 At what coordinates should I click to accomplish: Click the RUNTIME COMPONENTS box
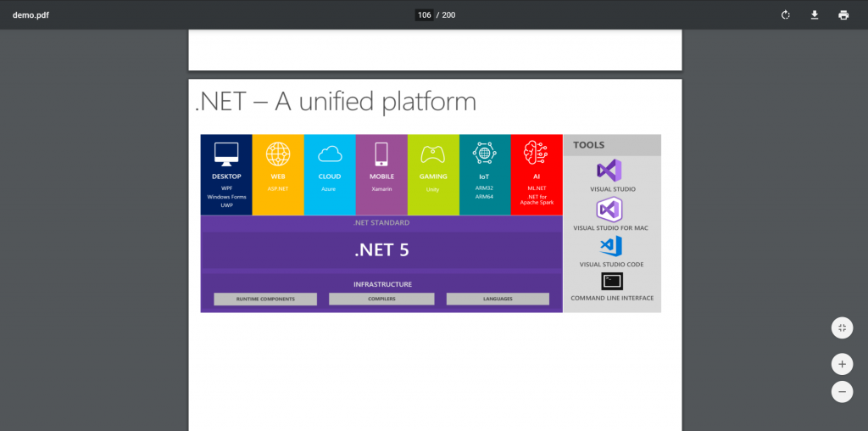point(265,299)
